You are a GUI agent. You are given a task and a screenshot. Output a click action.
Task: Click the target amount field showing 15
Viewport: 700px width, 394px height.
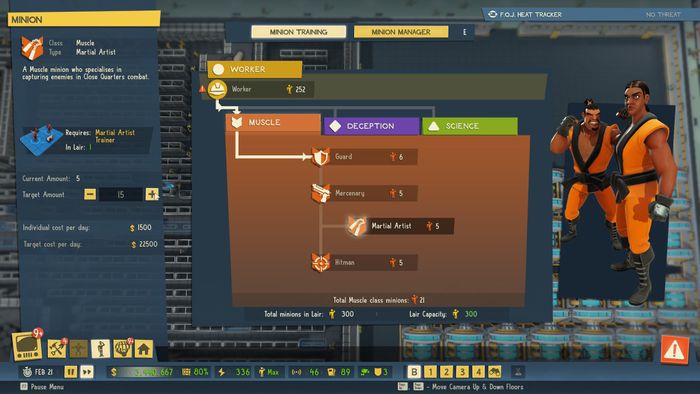(121, 195)
